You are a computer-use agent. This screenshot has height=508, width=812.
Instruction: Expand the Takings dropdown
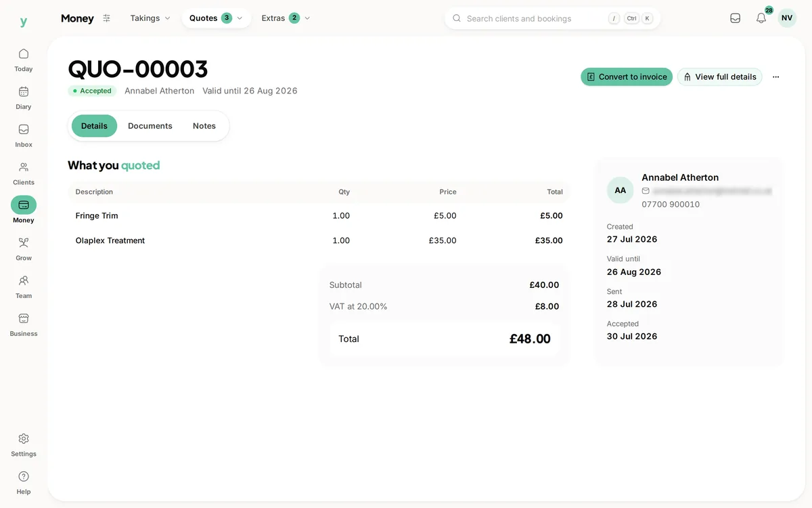[x=150, y=18]
